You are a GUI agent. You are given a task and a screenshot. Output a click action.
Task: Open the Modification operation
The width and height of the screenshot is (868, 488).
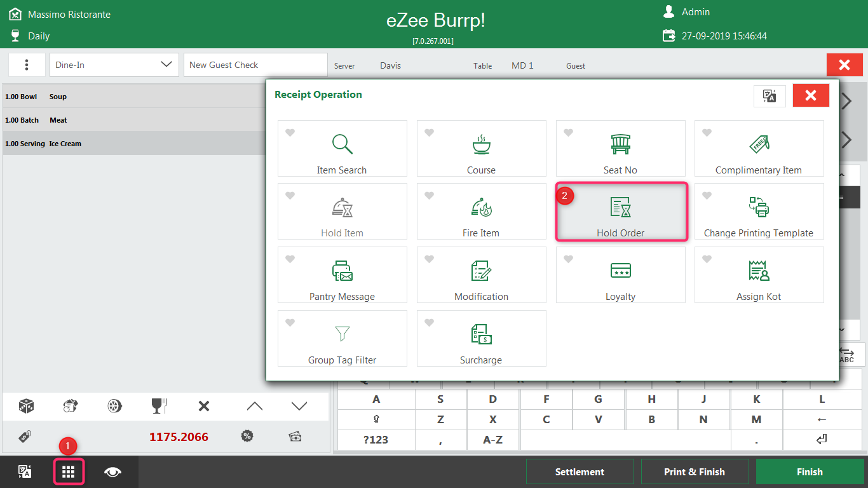[481, 275]
